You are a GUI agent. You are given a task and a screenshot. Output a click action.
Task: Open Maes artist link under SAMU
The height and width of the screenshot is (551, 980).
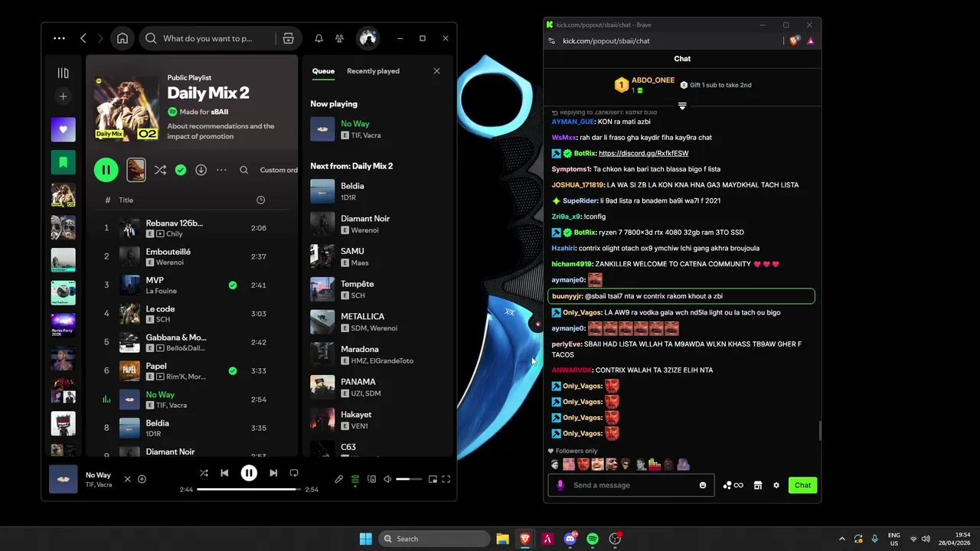(360, 263)
